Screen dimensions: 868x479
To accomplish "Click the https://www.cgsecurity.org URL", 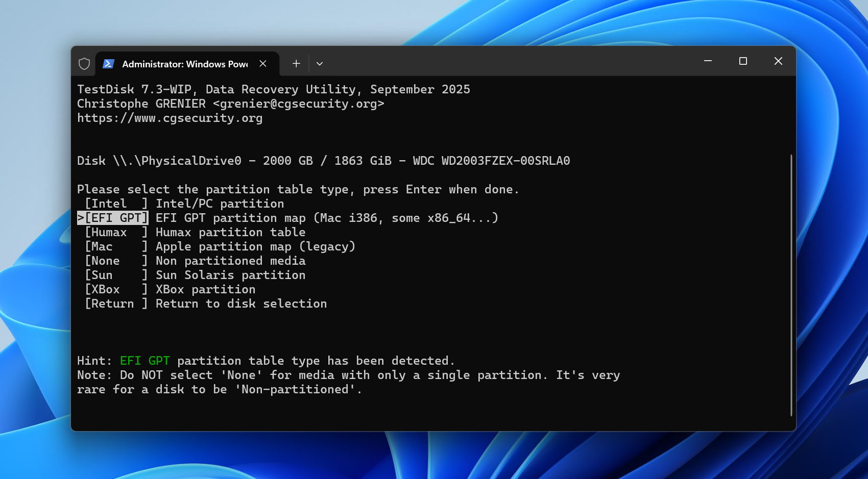I will point(170,118).
